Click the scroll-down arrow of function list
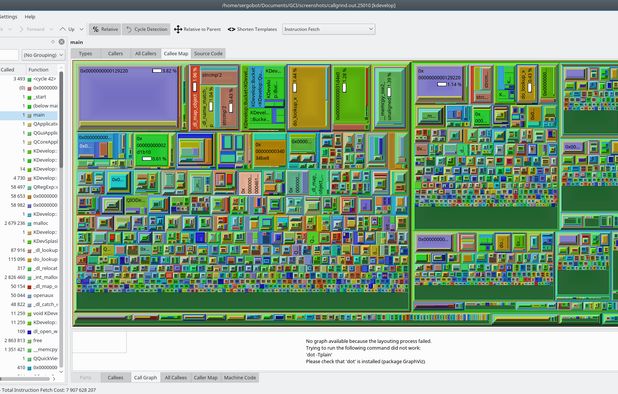 click(61, 372)
